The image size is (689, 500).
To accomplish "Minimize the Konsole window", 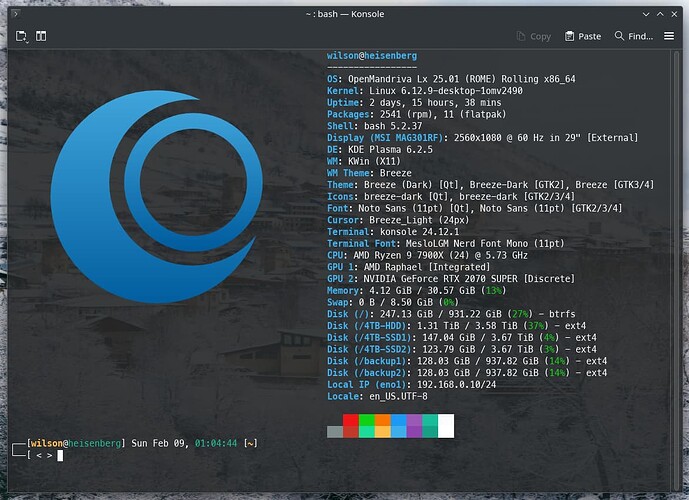I will point(646,14).
